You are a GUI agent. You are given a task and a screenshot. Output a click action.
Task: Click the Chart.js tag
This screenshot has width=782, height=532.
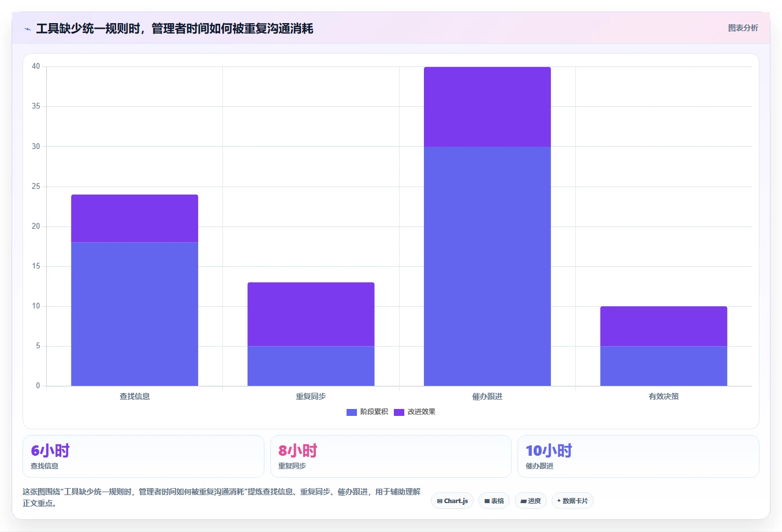pyautogui.click(x=452, y=501)
